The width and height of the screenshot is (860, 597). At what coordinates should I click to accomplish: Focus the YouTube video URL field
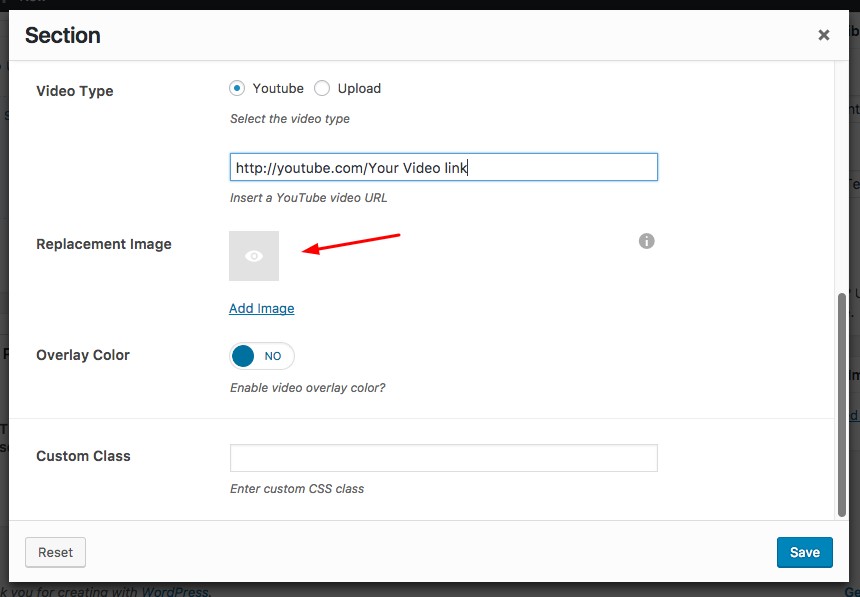pyautogui.click(x=444, y=167)
